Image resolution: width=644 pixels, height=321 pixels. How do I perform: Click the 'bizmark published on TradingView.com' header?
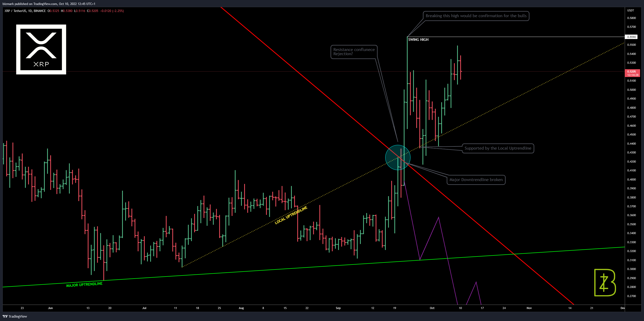[49, 4]
